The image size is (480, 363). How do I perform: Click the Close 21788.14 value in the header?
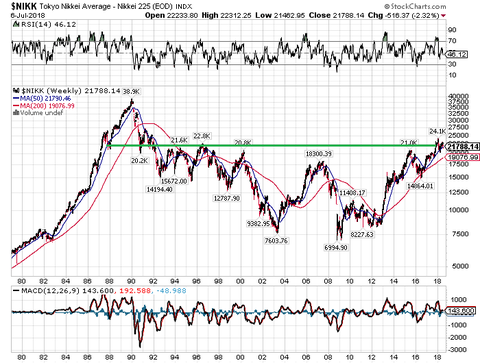point(336,15)
